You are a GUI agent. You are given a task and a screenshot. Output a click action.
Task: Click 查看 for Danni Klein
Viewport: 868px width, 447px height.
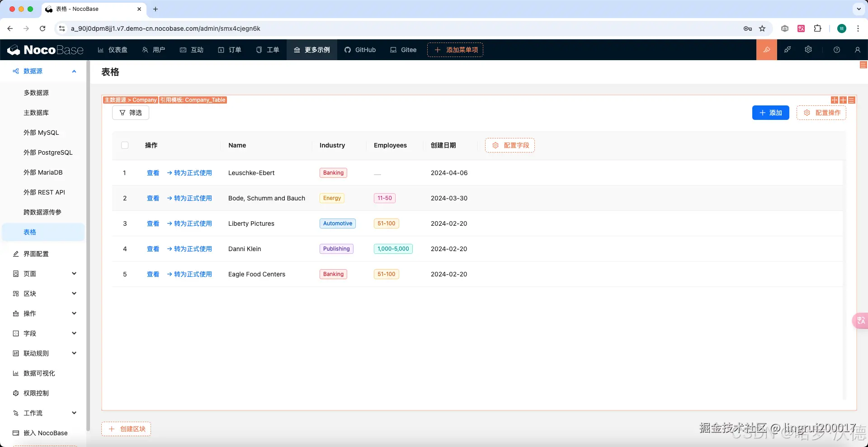coord(153,249)
